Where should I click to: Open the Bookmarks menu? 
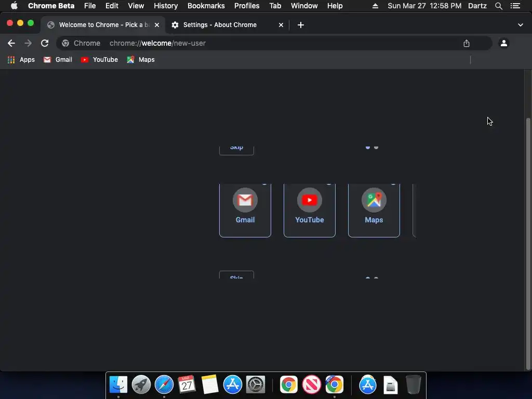click(x=206, y=6)
